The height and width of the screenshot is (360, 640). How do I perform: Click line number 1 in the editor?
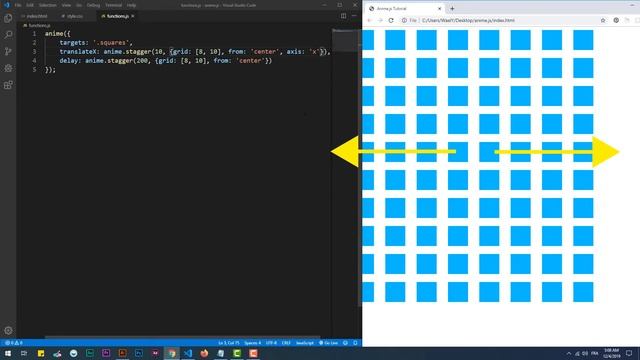[34, 33]
